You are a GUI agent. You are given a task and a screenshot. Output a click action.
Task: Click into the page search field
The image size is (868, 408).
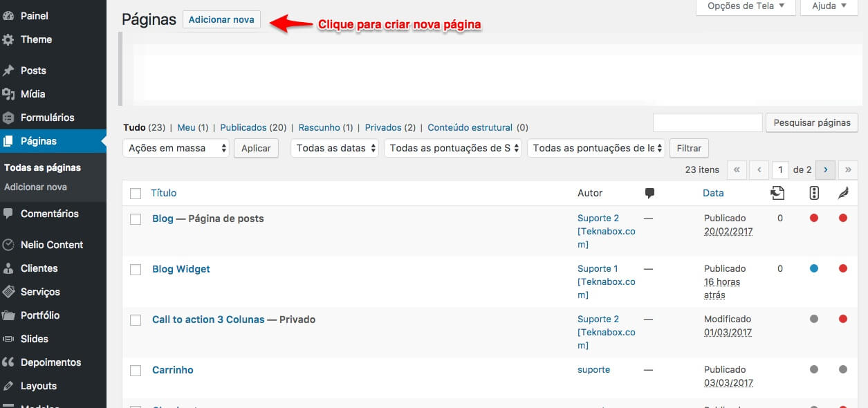click(x=707, y=122)
